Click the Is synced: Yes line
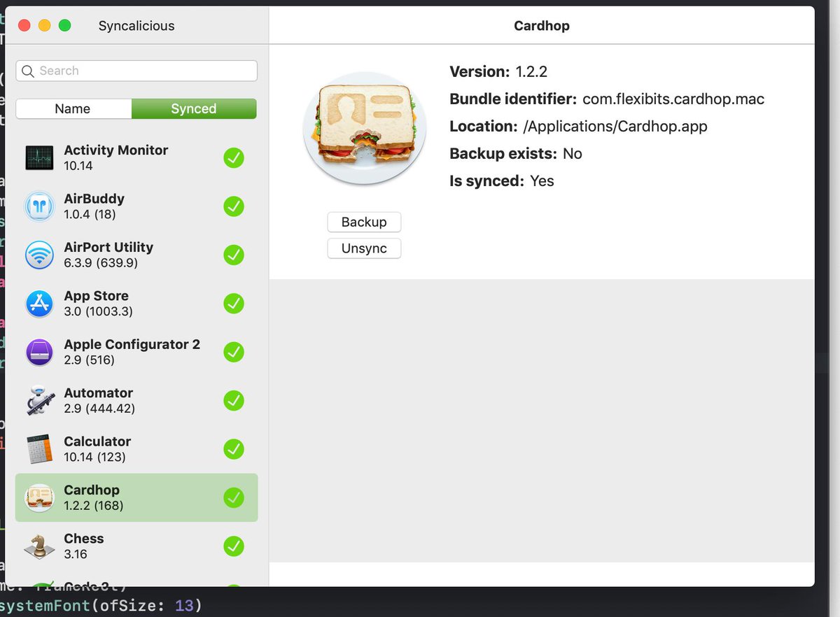Image resolution: width=840 pixels, height=617 pixels. click(502, 180)
